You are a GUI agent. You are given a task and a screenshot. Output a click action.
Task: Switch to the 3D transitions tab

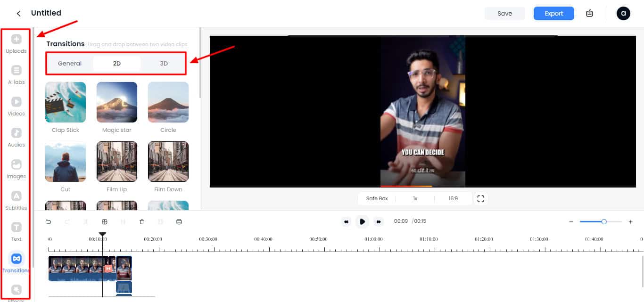(x=164, y=63)
